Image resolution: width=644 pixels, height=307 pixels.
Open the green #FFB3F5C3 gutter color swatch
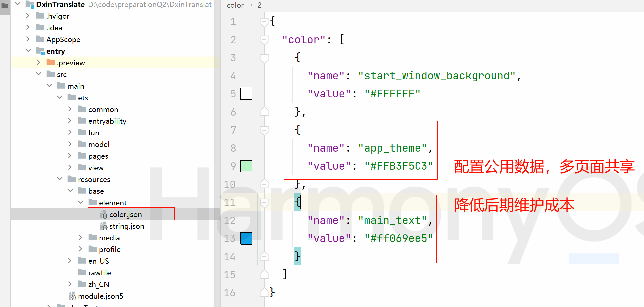(x=246, y=166)
